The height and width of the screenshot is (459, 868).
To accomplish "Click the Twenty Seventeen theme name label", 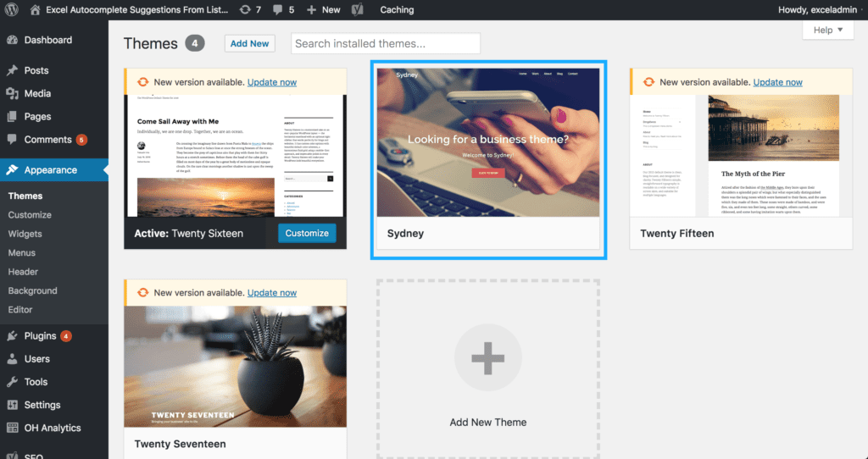I will [x=180, y=444].
